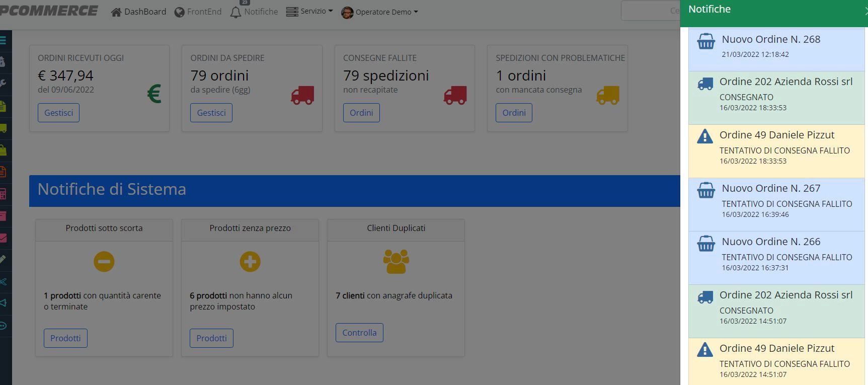Open Ordine 49 Daniele Pizzut at 18:33:53
Screen dimensions: 868x385
click(776, 151)
